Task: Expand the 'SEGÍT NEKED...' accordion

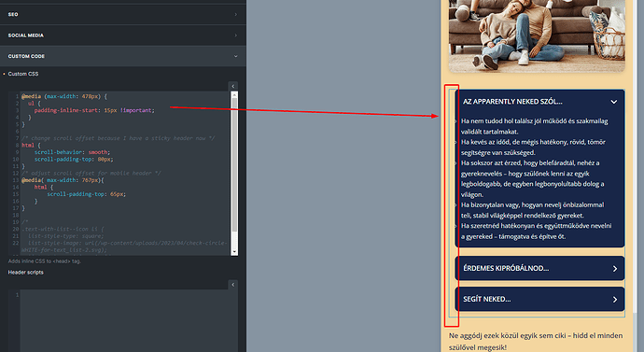Action: pos(539,299)
